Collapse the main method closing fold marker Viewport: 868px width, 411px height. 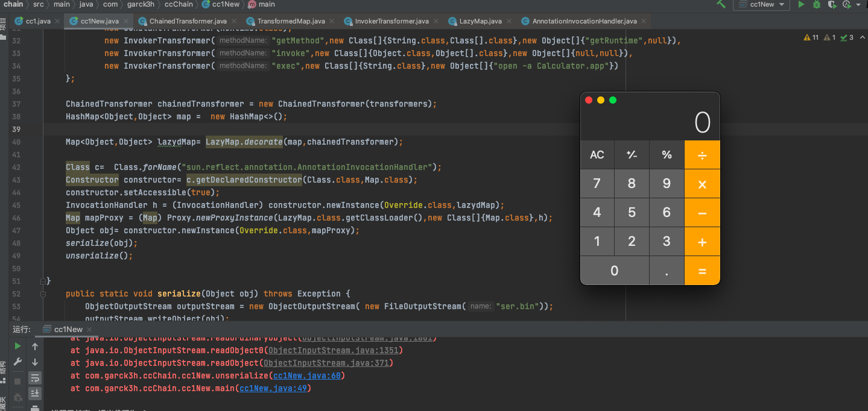(x=43, y=281)
